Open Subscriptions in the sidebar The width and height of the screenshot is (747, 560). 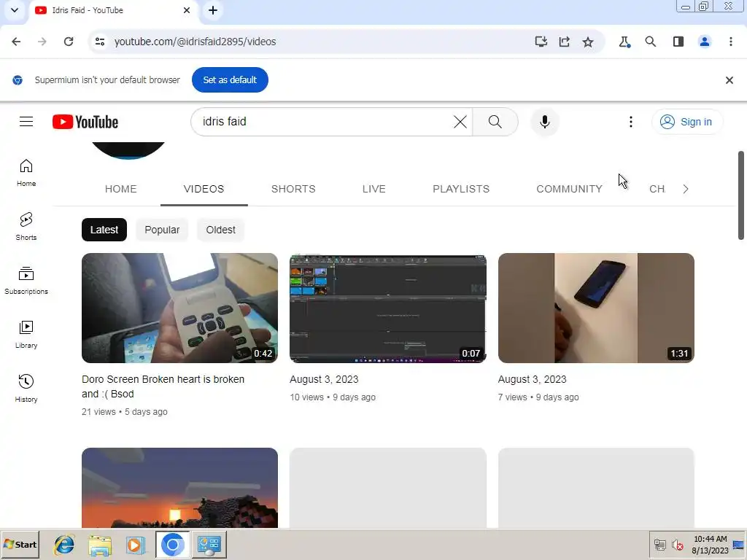[26, 281]
